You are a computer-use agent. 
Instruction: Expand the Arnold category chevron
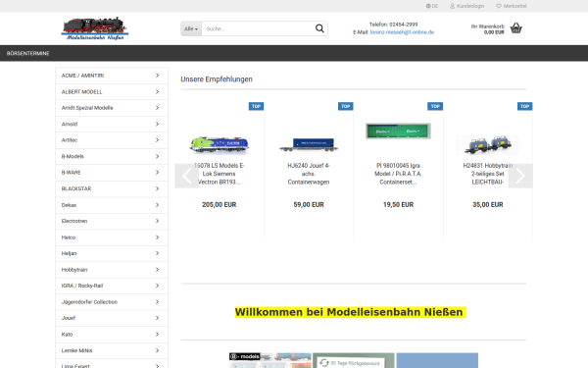(157, 124)
